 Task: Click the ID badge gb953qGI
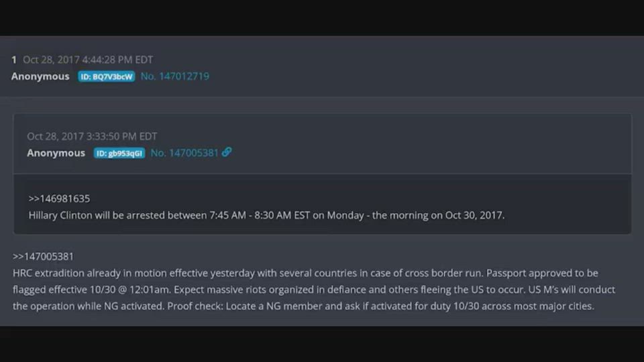pyautogui.click(x=119, y=153)
